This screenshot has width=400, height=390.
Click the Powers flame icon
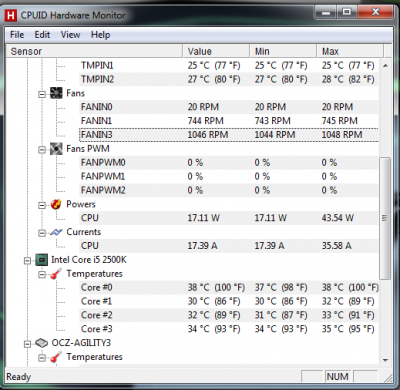tap(56, 204)
